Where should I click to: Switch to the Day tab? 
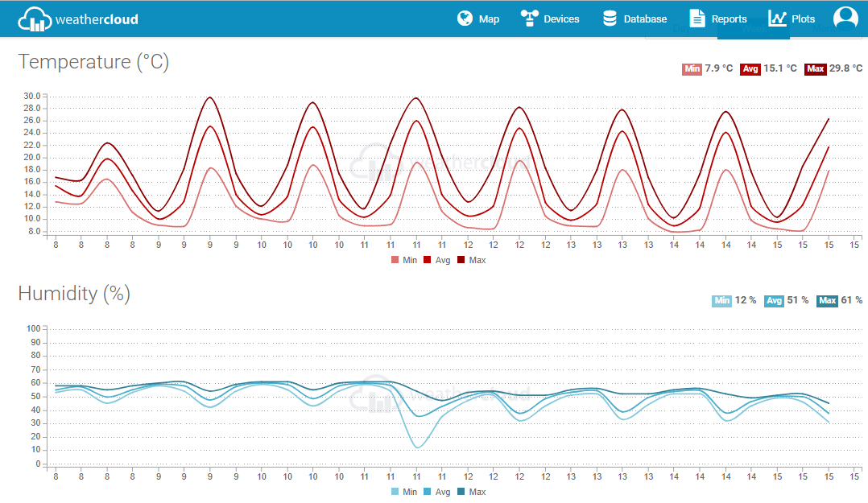[x=681, y=29]
